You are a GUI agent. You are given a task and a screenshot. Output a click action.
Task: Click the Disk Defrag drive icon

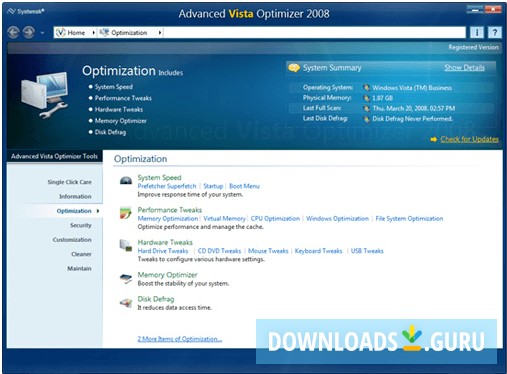[126, 303]
